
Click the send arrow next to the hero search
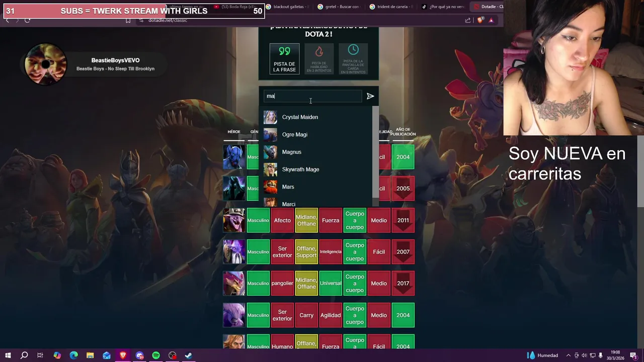pos(370,96)
